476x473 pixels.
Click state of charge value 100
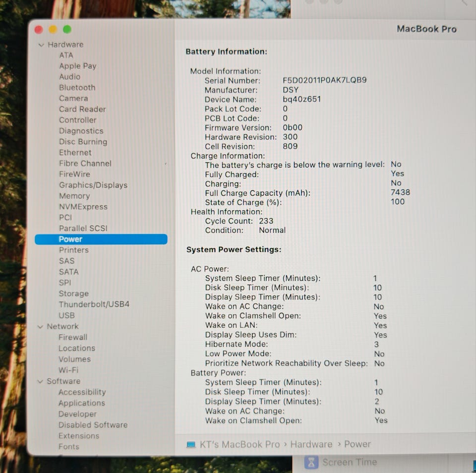pos(398,202)
